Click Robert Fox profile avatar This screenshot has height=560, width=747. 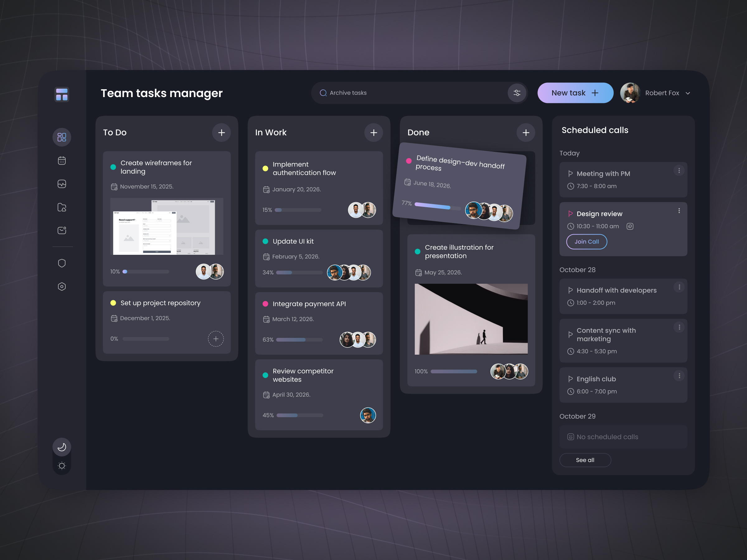(x=630, y=93)
